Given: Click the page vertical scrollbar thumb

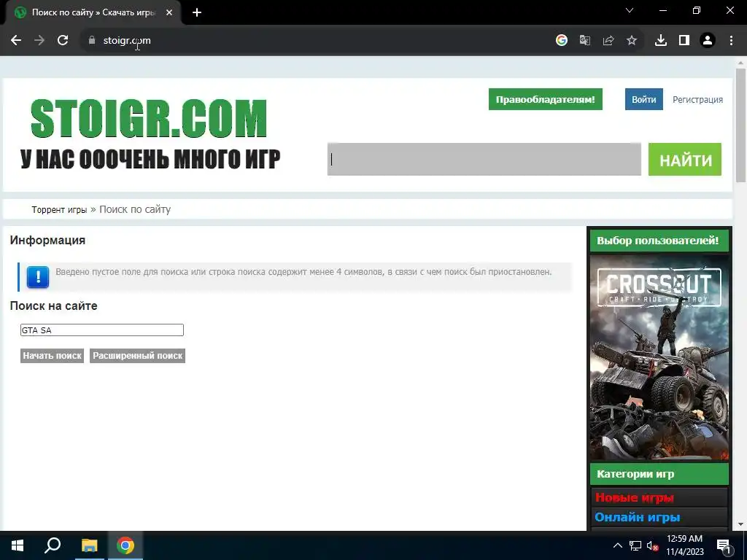Looking at the screenshot, I should coord(740,125).
